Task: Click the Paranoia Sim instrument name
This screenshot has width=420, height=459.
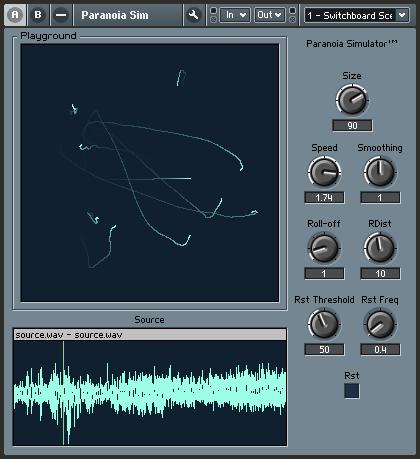Action: [115, 15]
